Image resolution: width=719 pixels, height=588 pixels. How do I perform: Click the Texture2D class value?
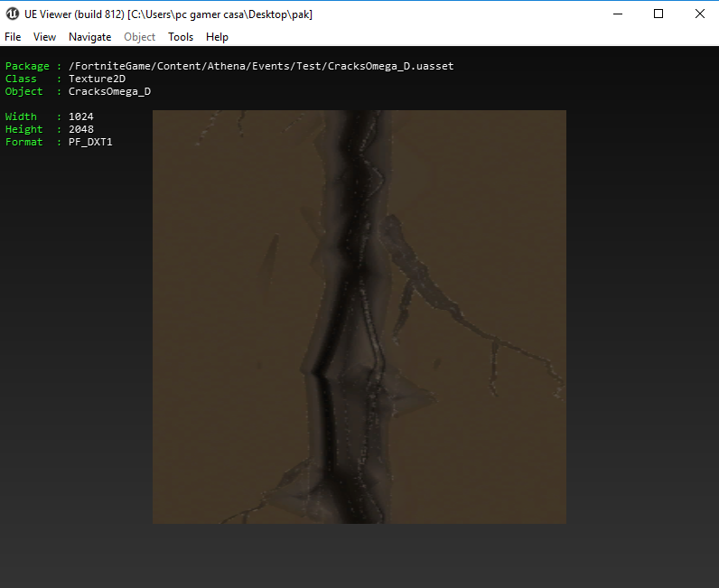(x=97, y=79)
